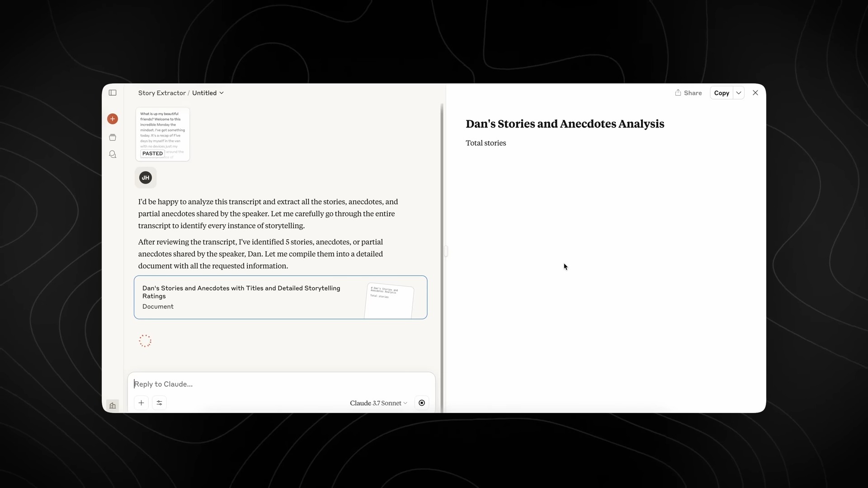Start a new chat with plus icon
868x488 pixels.
point(113,119)
